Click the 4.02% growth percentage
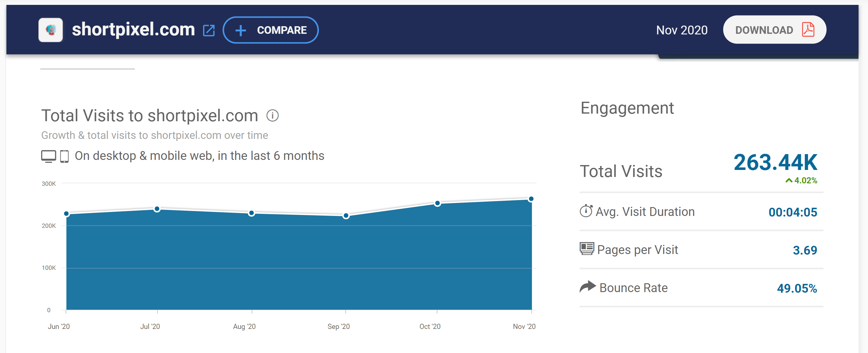Viewport: 868px width, 353px height. 805,181
